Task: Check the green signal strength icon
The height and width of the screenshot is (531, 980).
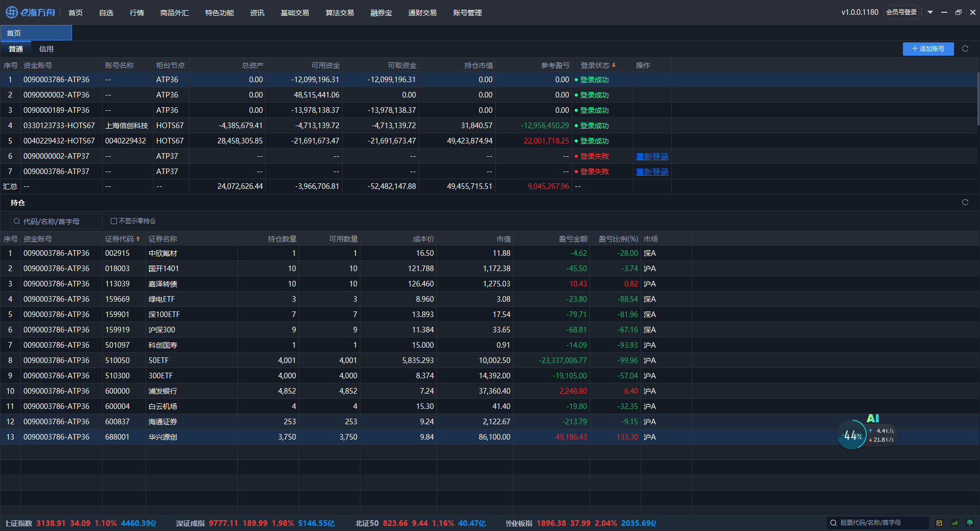Action: click(954, 523)
